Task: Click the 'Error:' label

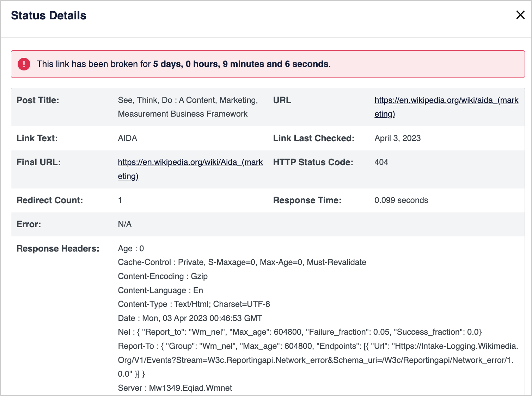Action: [29, 224]
